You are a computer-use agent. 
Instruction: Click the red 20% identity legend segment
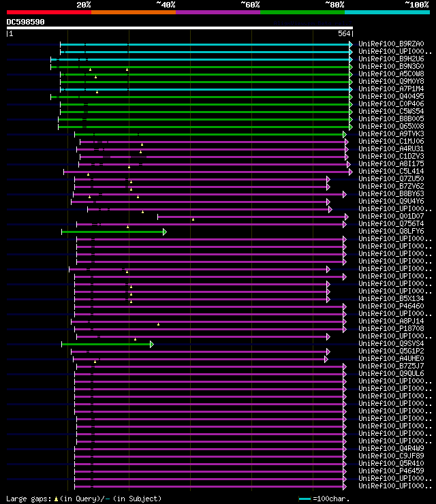49,12
